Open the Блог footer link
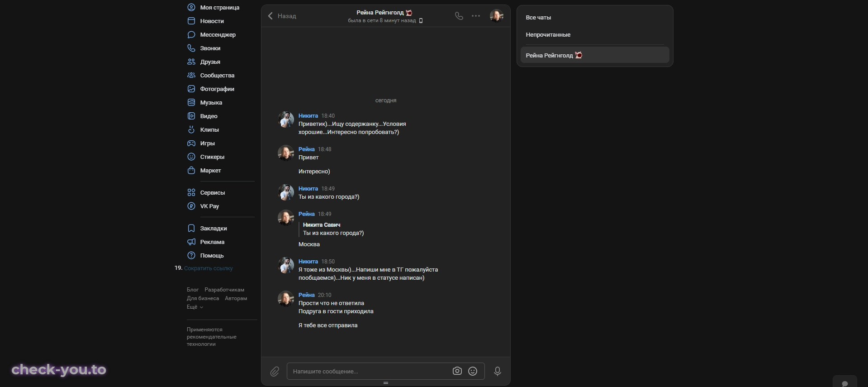The height and width of the screenshot is (387, 868). coord(193,290)
